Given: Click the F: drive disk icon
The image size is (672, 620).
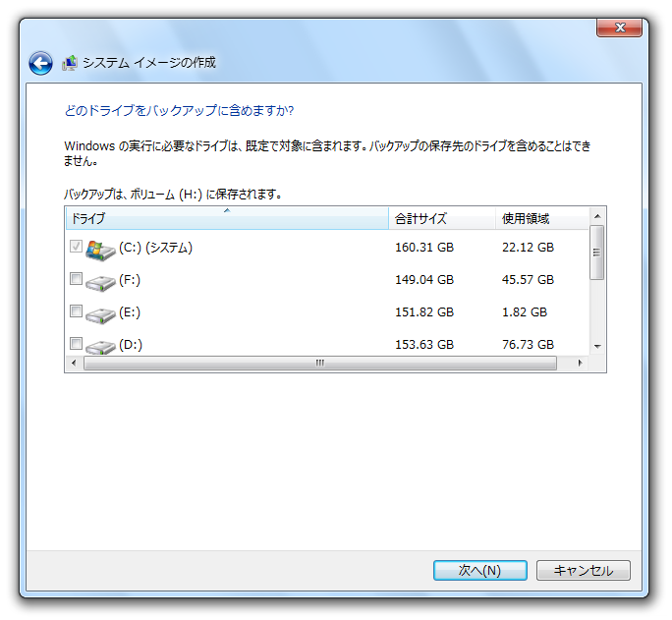Looking at the screenshot, I should 100,284.
